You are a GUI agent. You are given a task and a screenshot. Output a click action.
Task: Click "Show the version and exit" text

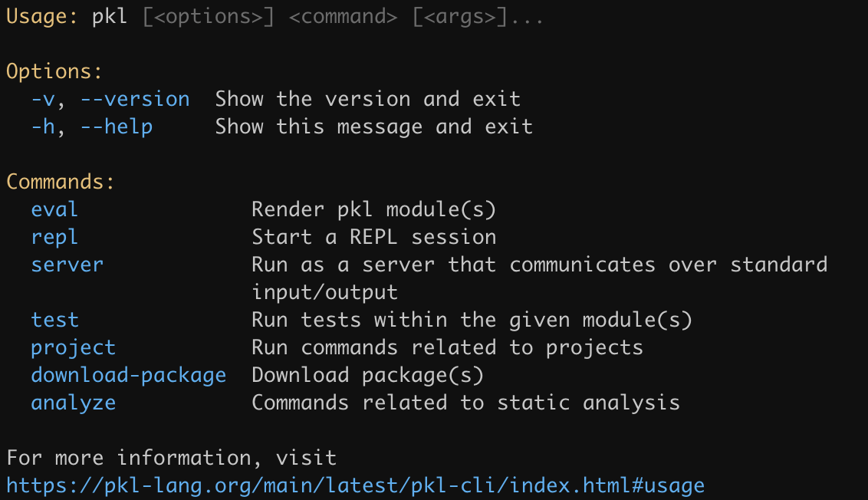(x=367, y=99)
